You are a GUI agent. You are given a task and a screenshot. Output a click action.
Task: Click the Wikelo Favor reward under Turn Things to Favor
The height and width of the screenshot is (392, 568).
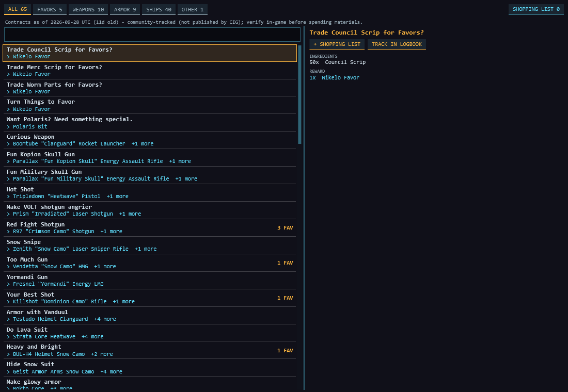31,109
